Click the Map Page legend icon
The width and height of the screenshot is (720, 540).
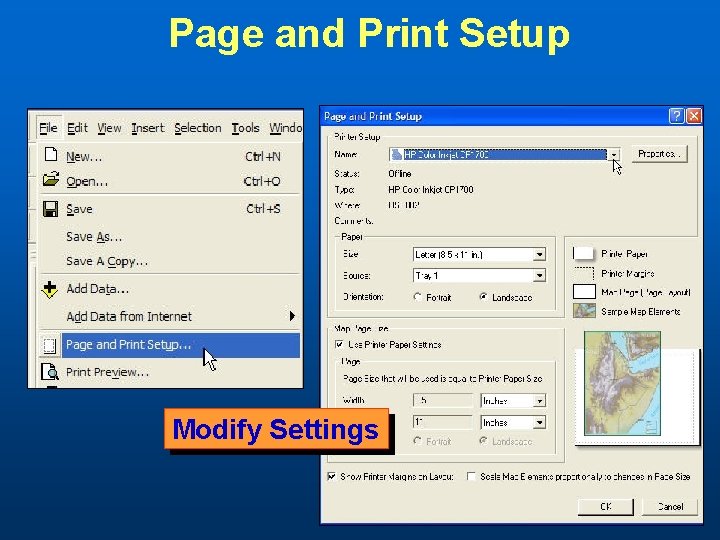point(584,292)
